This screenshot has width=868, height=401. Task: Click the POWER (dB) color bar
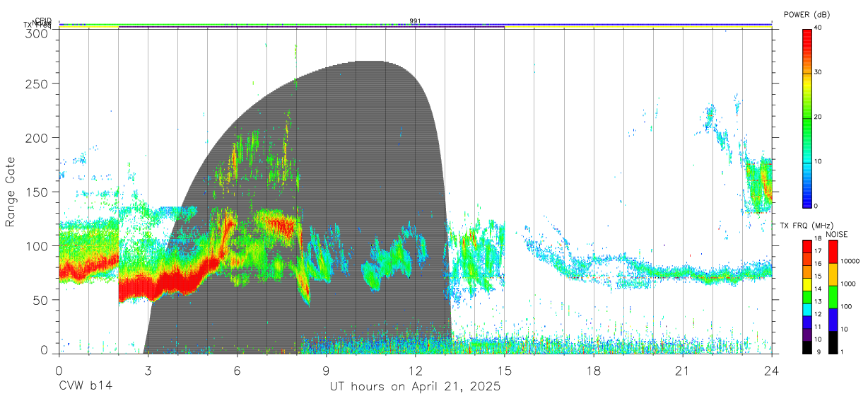[x=807, y=117]
